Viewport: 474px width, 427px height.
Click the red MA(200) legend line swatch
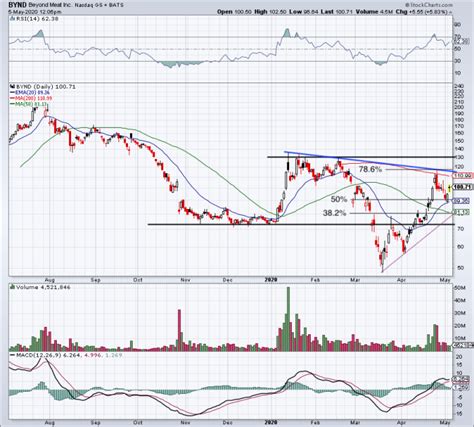pyautogui.click(x=13, y=98)
